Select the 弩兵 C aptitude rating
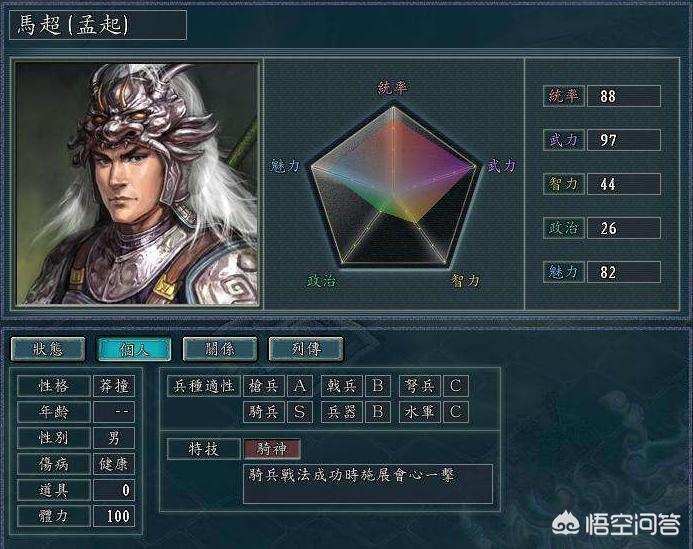The width and height of the screenshot is (693, 549). coord(456,386)
